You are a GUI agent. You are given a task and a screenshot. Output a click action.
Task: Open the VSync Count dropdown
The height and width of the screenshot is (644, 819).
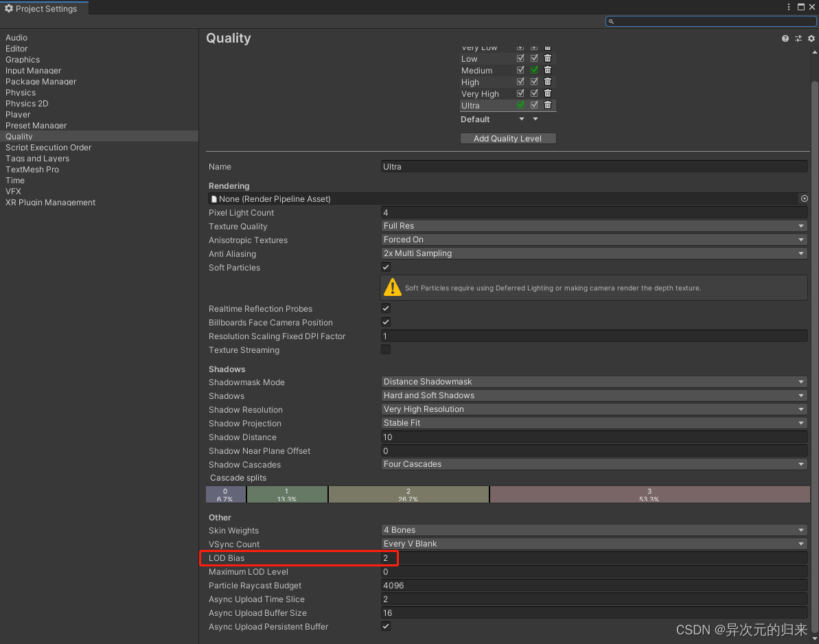pos(595,544)
